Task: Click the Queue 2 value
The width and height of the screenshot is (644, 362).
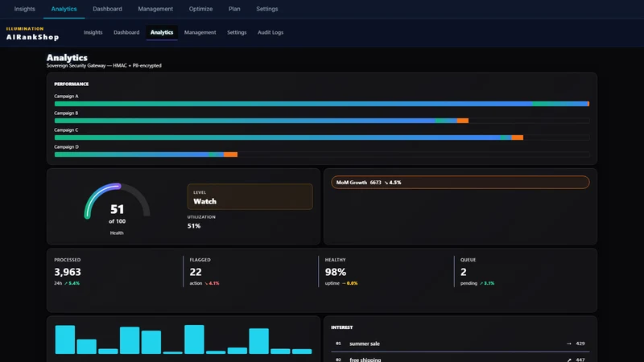Action: [464, 272]
